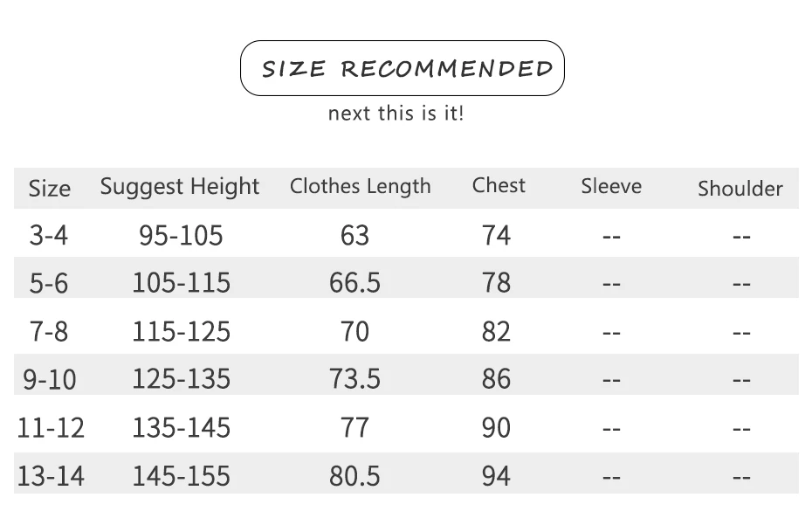Click the 95-105 suggested height cell

(x=181, y=235)
